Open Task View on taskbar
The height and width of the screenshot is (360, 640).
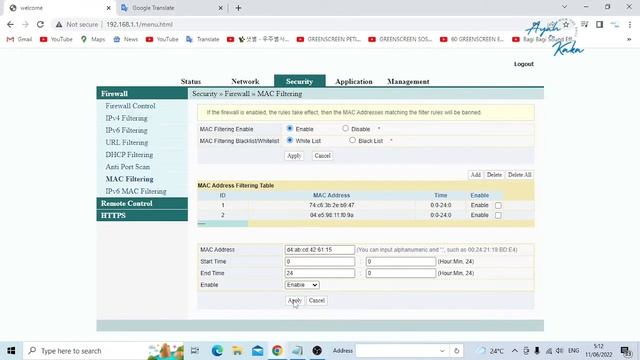[195, 351]
